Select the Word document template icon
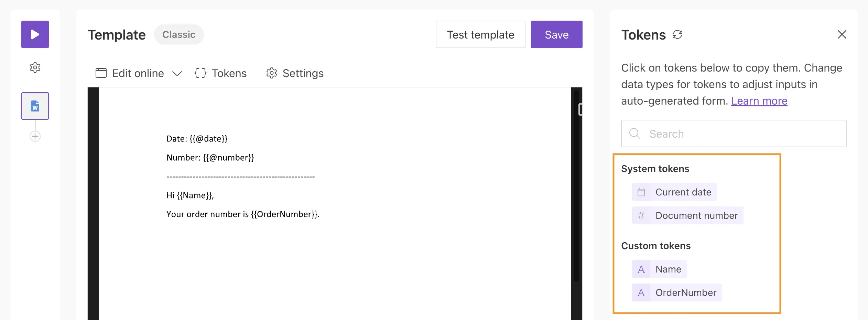The width and height of the screenshot is (868, 320). pos(35,106)
